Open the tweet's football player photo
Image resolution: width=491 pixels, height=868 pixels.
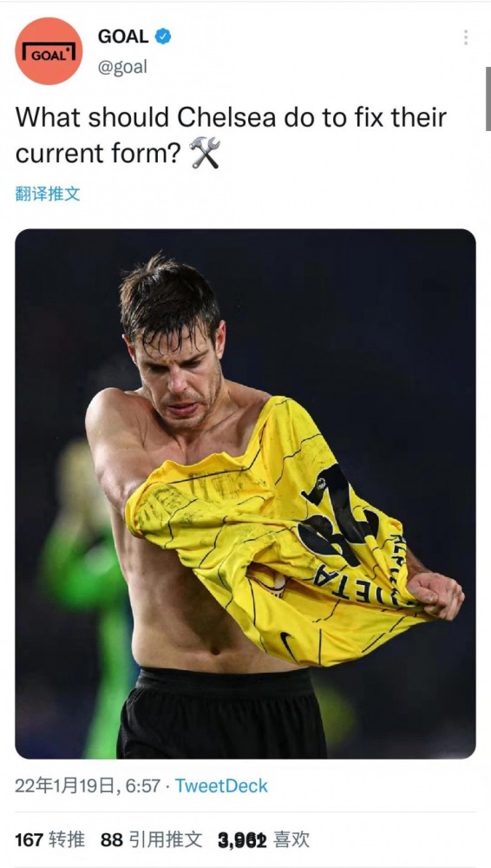coord(245,494)
